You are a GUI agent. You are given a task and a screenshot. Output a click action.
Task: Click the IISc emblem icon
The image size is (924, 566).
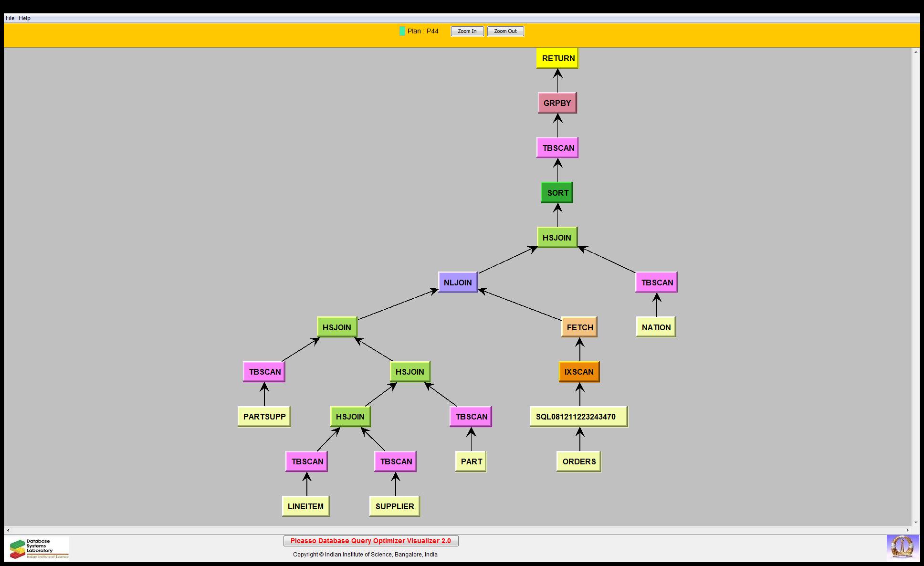pos(902,547)
